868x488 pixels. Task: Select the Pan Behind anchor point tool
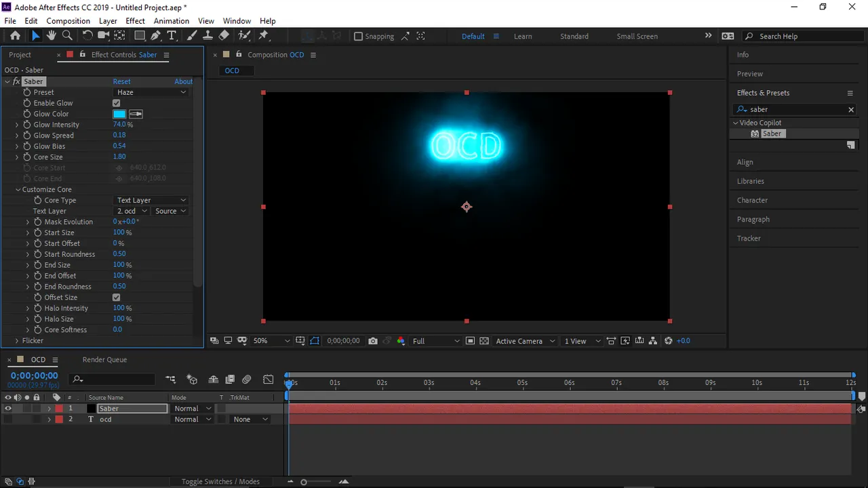tap(119, 36)
